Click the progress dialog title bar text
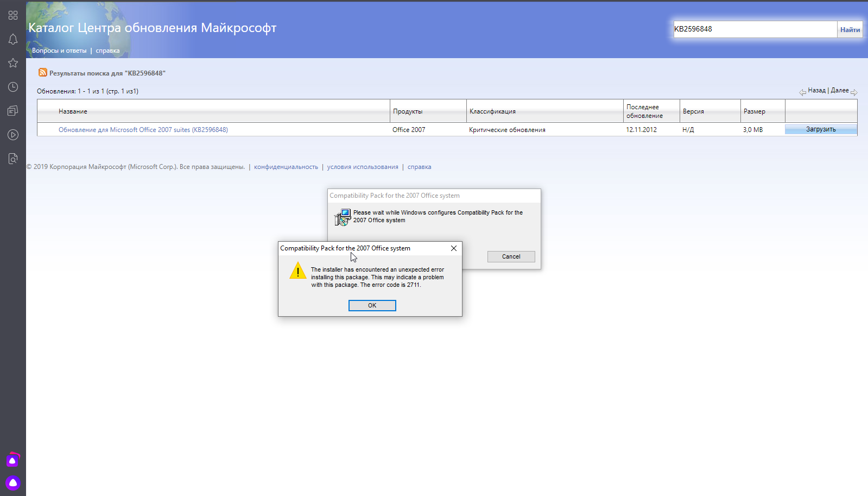868x496 pixels. coord(395,196)
